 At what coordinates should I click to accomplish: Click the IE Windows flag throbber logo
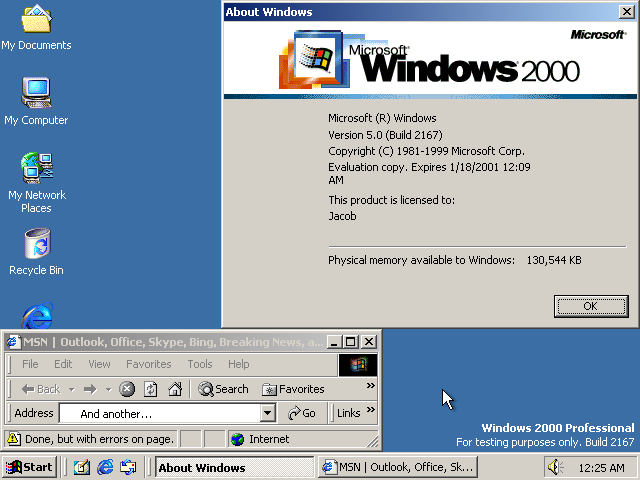coord(358,364)
